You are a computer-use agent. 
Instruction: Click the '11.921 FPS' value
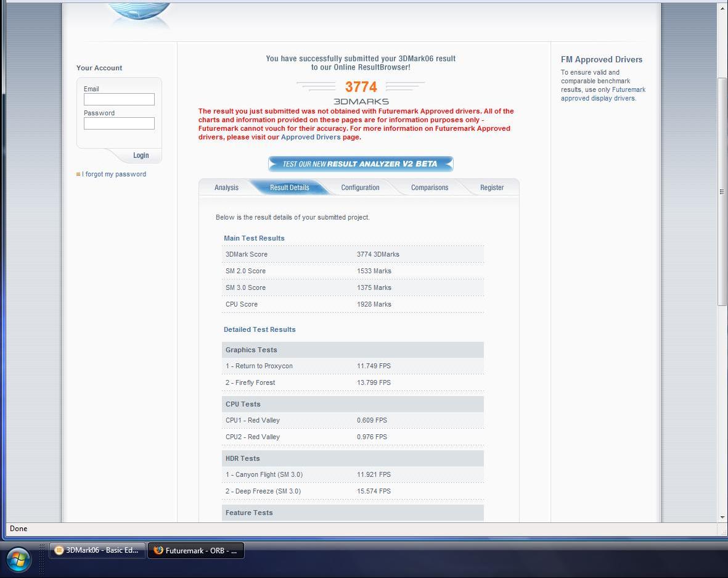pos(374,475)
